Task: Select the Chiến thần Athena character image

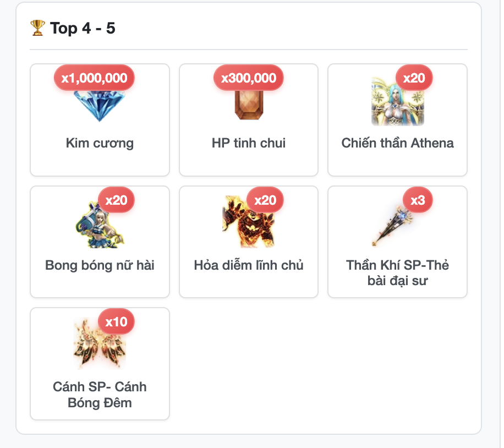Action: pyautogui.click(x=398, y=101)
